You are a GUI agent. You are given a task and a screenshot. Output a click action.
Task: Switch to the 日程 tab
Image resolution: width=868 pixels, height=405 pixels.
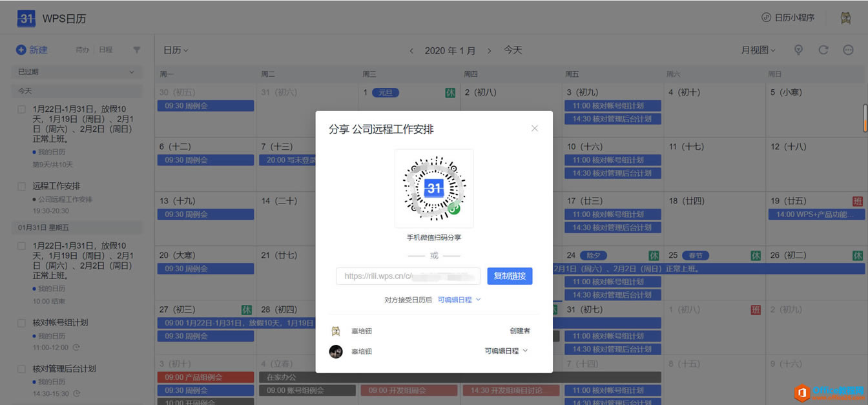tap(105, 50)
